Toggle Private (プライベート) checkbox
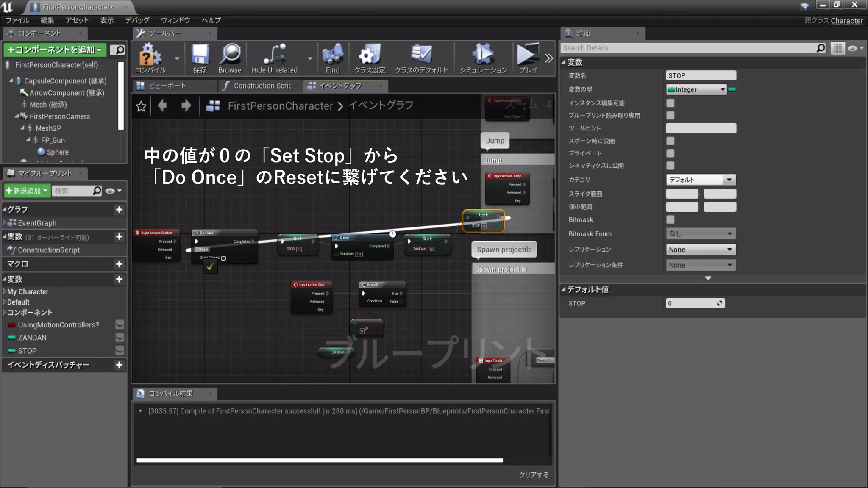This screenshot has height=488, width=868. coord(670,153)
